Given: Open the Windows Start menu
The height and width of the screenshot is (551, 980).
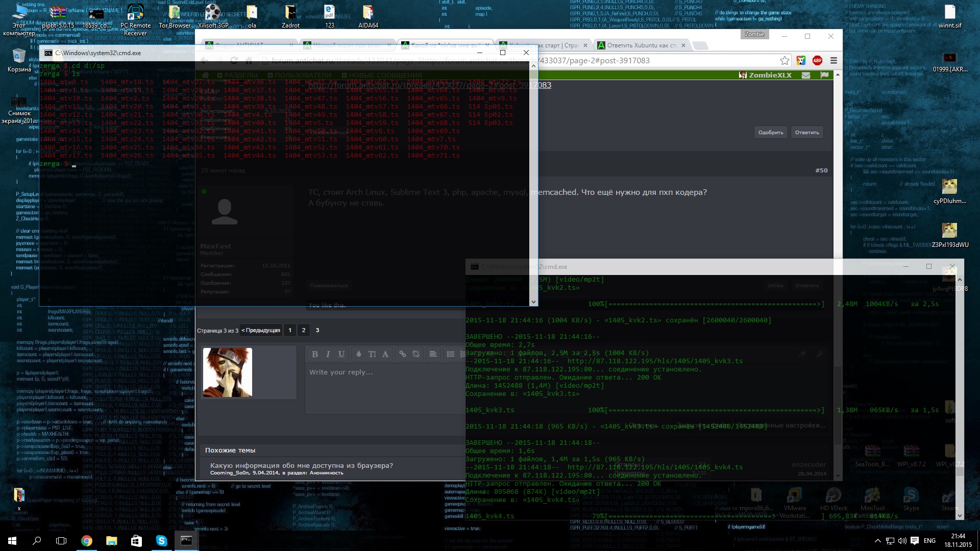Looking at the screenshot, I should click(12, 541).
